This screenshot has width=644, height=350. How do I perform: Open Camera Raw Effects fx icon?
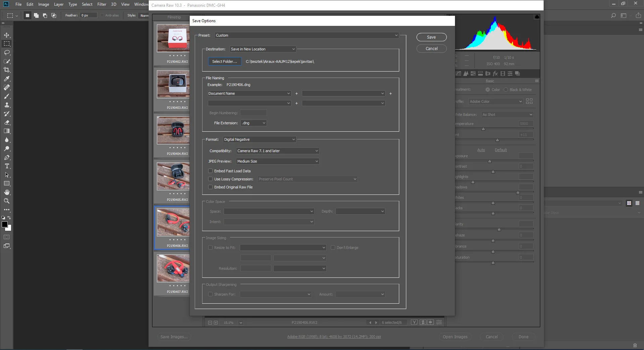click(x=495, y=74)
